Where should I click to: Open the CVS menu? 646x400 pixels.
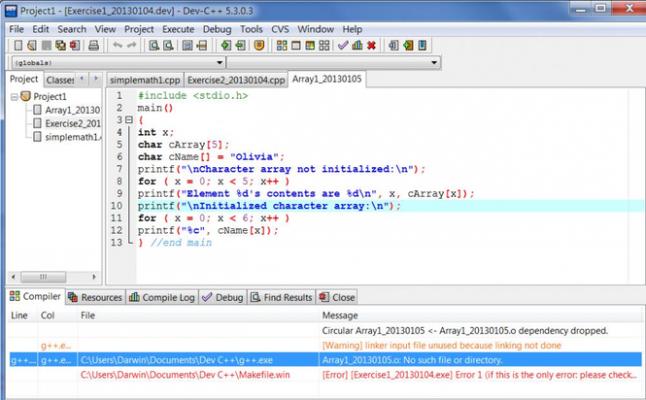[x=280, y=29]
